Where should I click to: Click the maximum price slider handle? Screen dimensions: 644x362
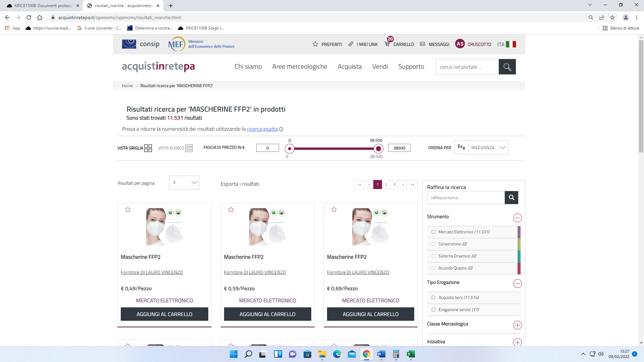378,148
